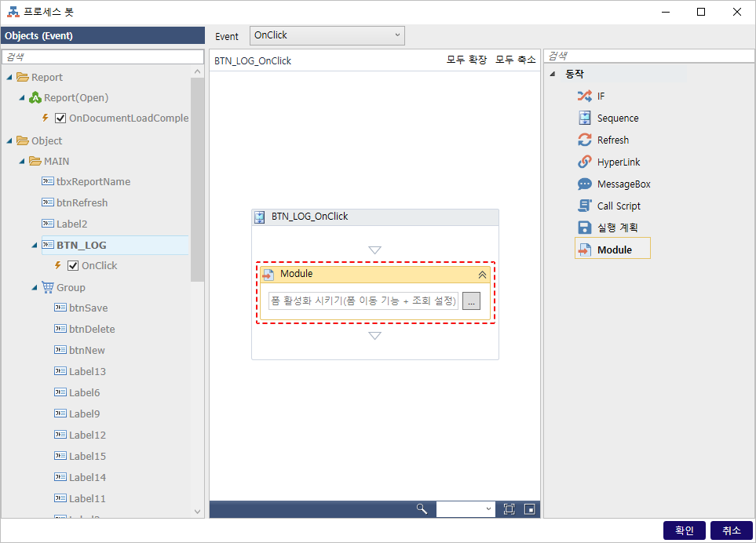Screen dimensions: 756x543
Task: Pick the Refresh action icon
Action: [x=584, y=140]
